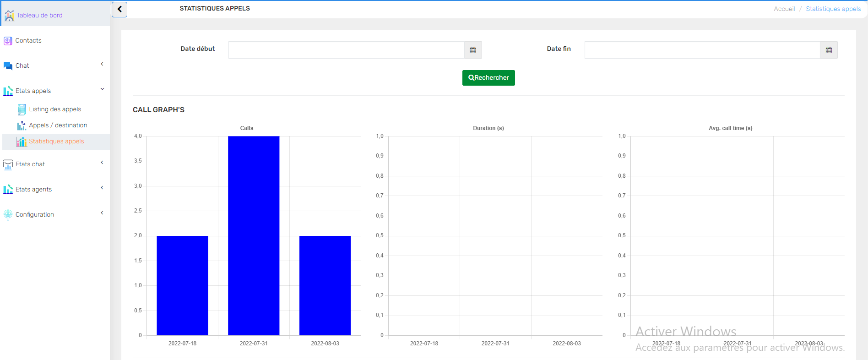The width and height of the screenshot is (868, 360).
Task: Collapse sidebar with back arrow button
Action: click(x=119, y=9)
